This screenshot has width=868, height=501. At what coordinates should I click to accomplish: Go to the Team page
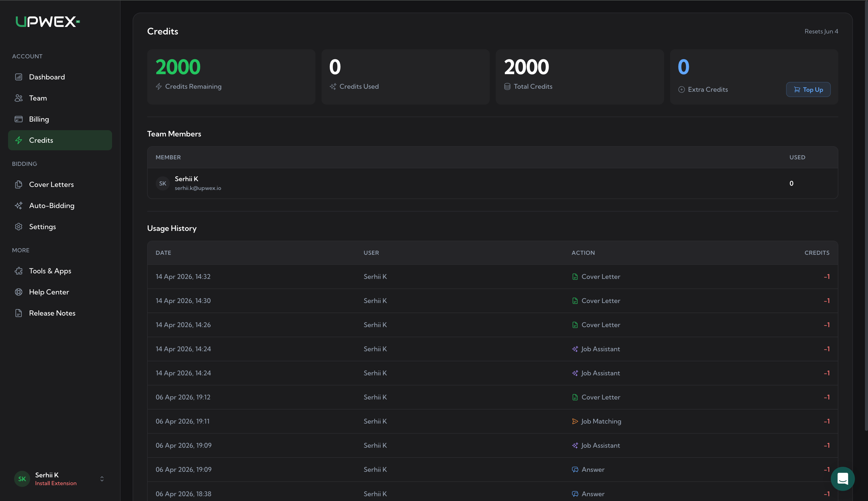pyautogui.click(x=60, y=98)
